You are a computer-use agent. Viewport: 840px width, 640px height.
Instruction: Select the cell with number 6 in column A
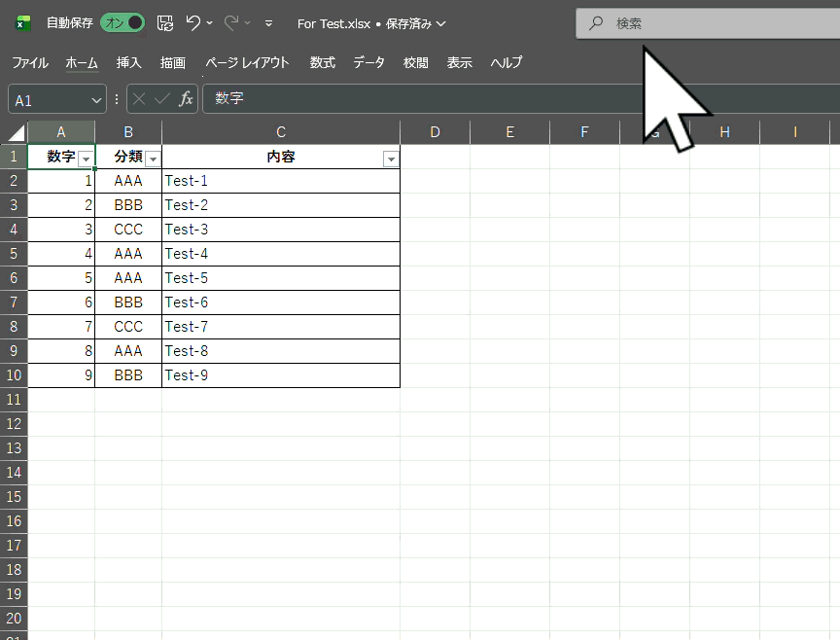click(x=61, y=302)
